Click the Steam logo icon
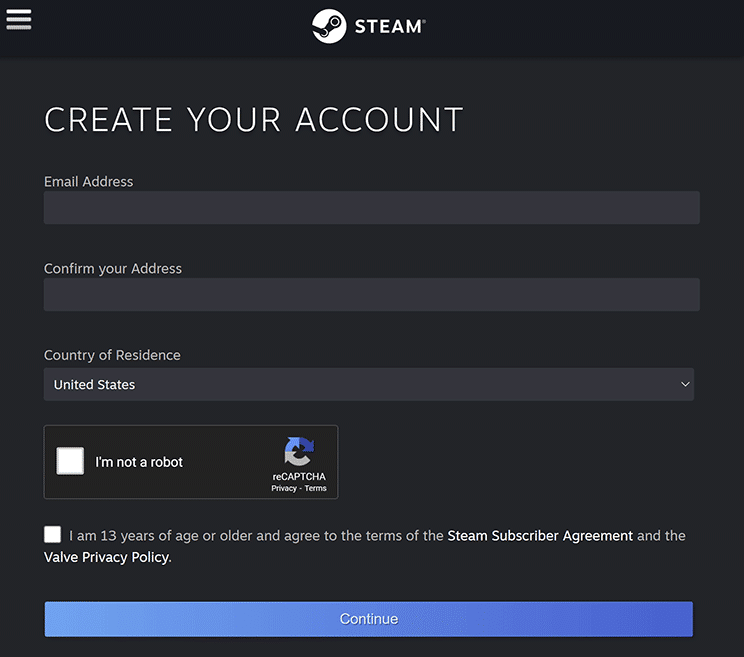The image size is (744, 657). pos(329,26)
